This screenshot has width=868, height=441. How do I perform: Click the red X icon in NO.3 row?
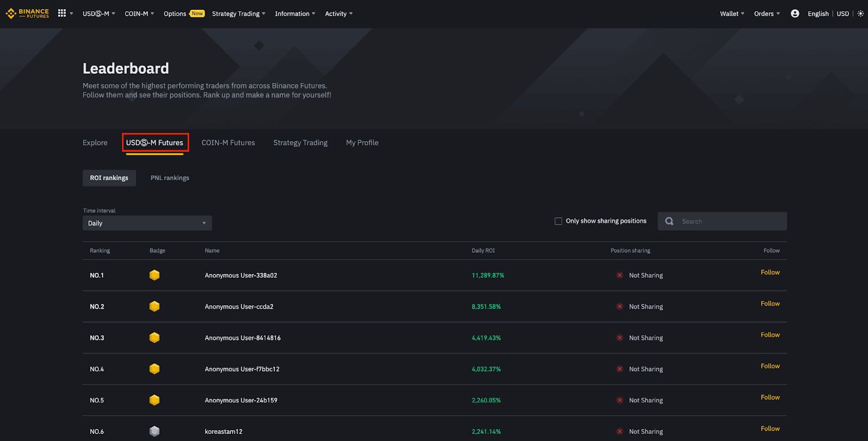620,337
